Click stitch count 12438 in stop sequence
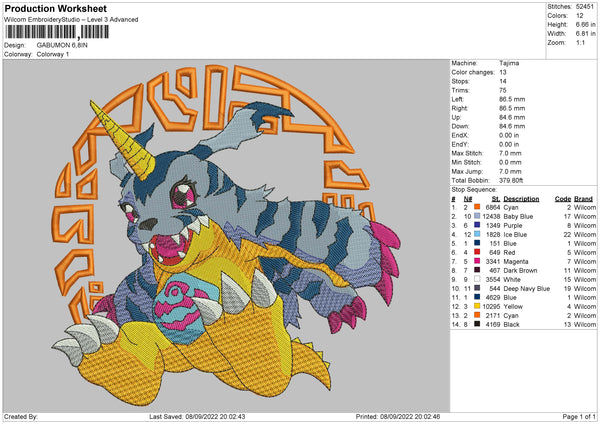The image size is (600, 424). click(492, 216)
